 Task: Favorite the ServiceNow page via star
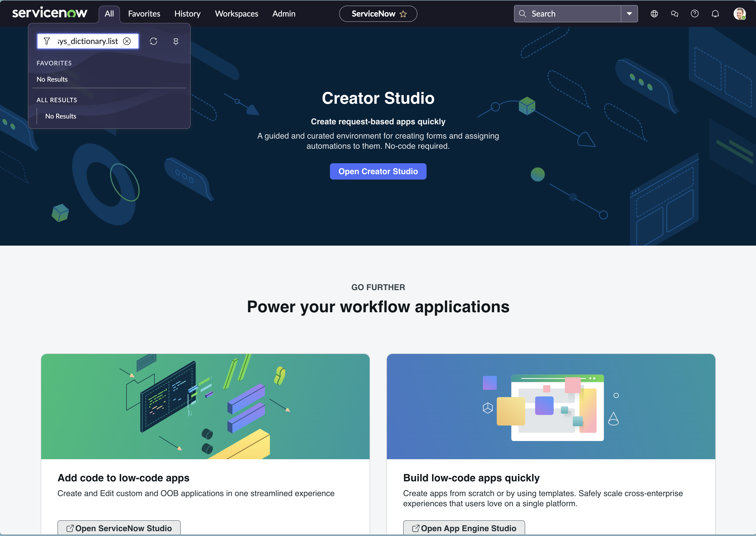[x=403, y=14]
